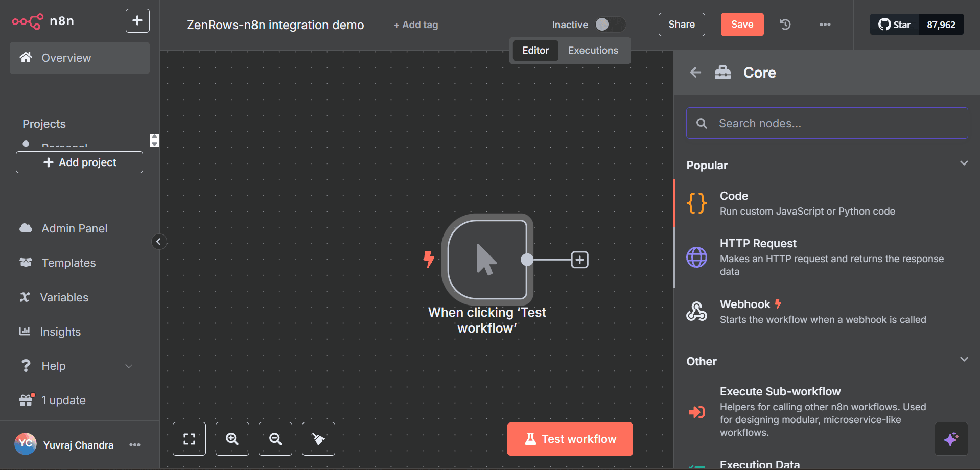Click + Add tag
The height and width of the screenshot is (470, 980).
(x=416, y=25)
